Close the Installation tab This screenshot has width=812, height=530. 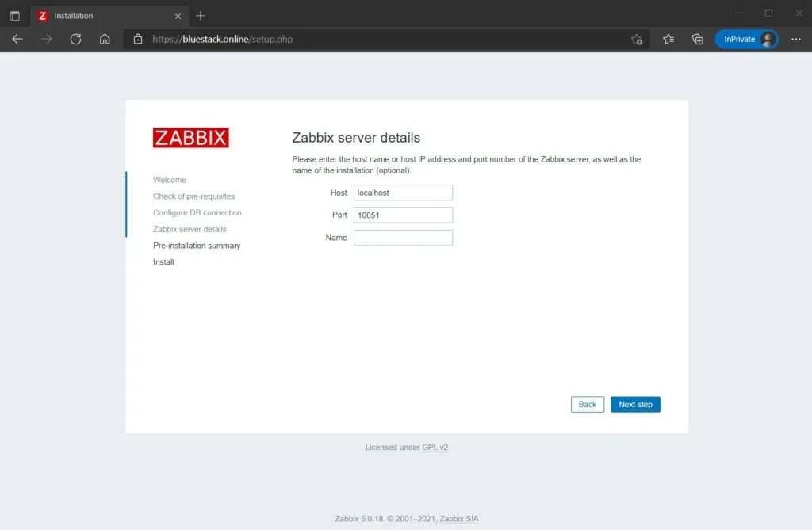tap(178, 16)
